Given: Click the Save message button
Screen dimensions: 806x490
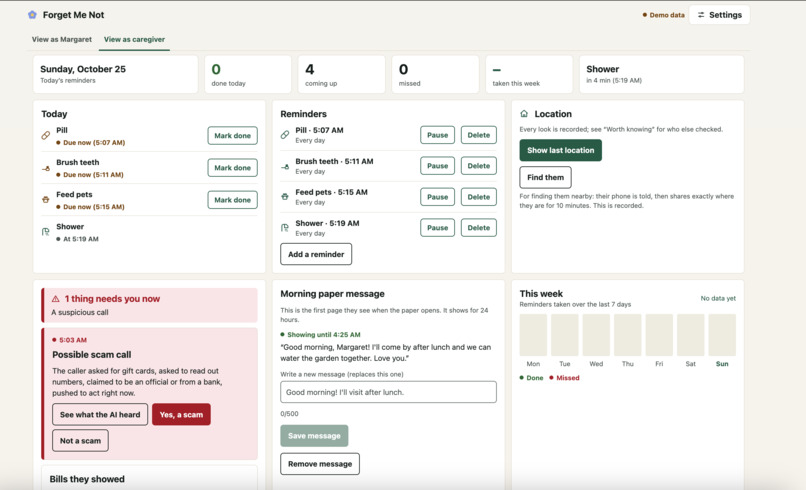Looking at the screenshot, I should (314, 435).
